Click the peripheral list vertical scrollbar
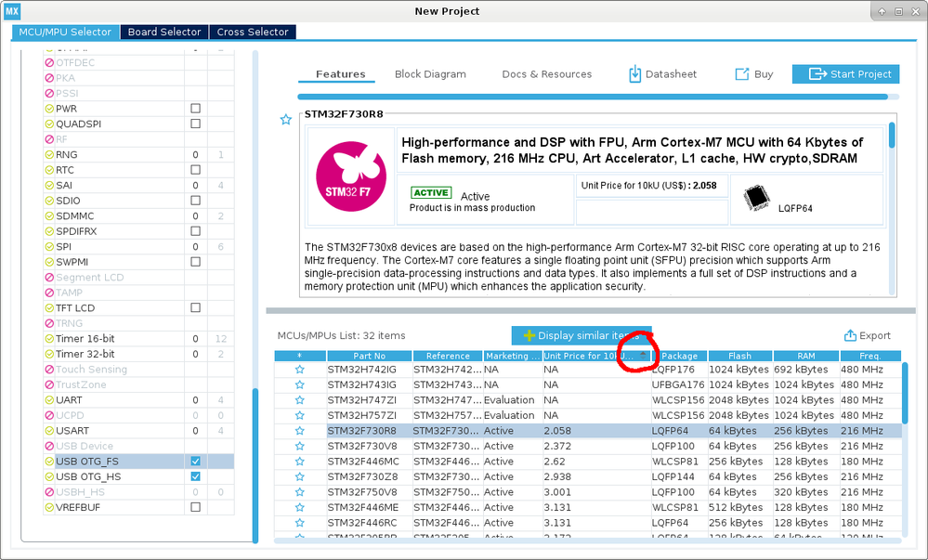 pyautogui.click(x=255, y=464)
